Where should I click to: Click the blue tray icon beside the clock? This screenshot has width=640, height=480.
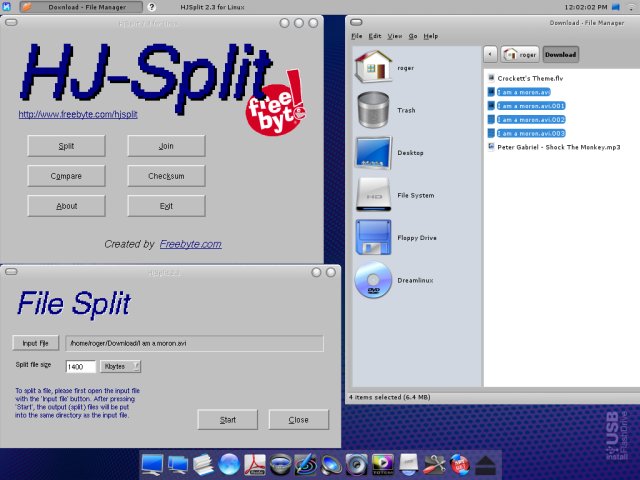[x=616, y=7]
